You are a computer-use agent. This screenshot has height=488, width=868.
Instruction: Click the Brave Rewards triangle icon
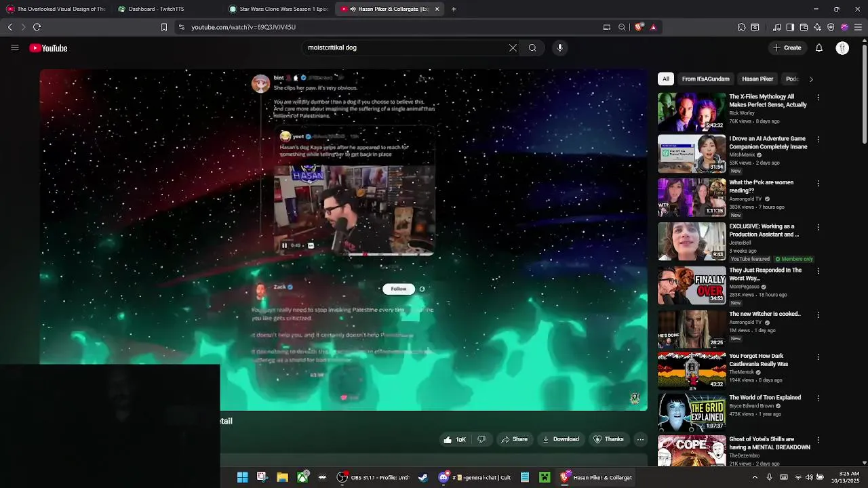tap(653, 27)
